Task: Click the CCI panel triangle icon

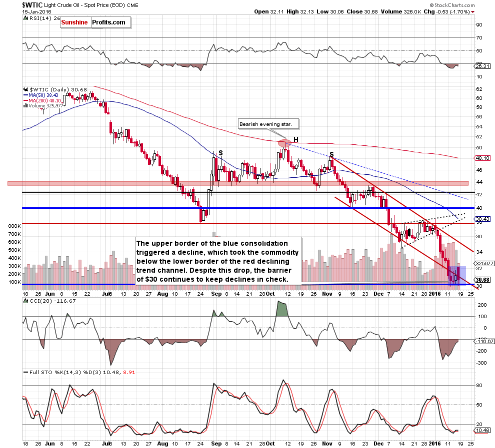Action: coord(26,301)
